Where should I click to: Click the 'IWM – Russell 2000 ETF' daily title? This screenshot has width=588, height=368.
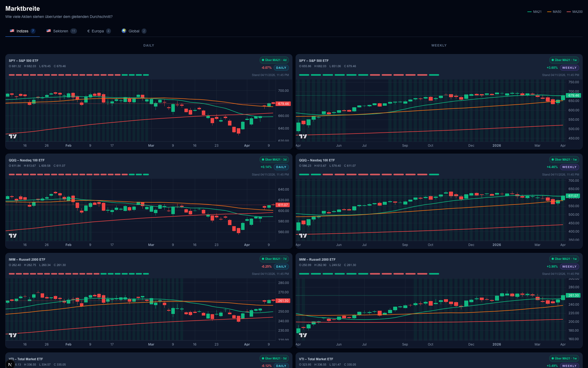point(27,260)
